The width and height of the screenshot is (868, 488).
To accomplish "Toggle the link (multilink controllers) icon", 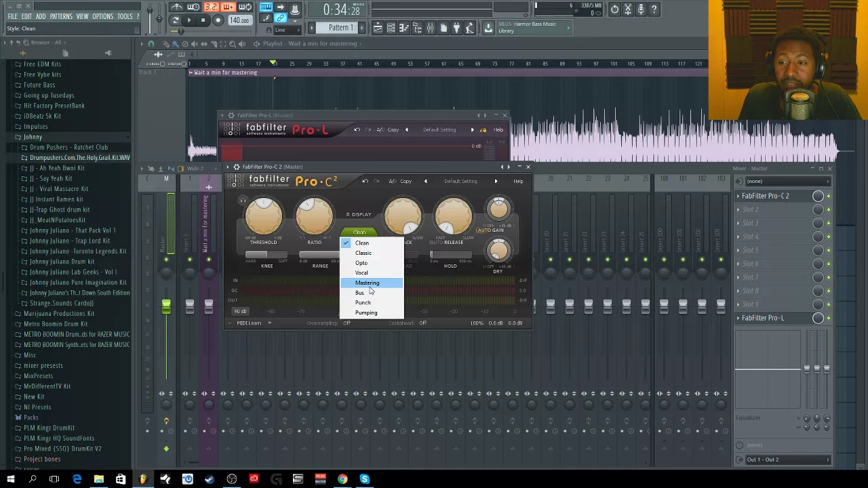I will coord(279,19).
